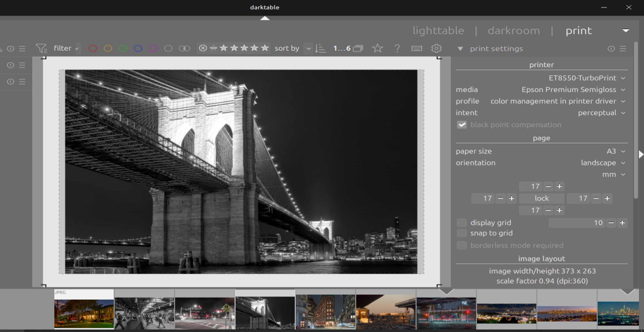Select the red color label filter
This screenshot has height=332, width=644.
coord(93,48)
